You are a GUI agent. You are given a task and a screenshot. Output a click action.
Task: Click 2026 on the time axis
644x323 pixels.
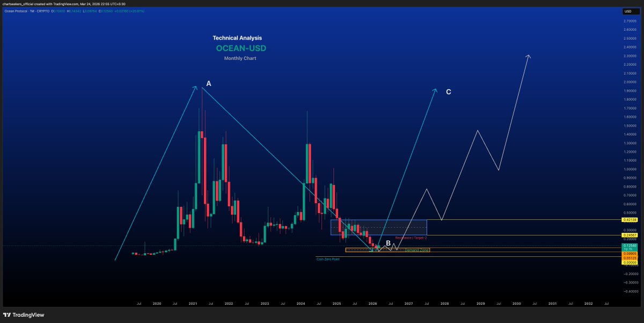[x=372, y=304]
